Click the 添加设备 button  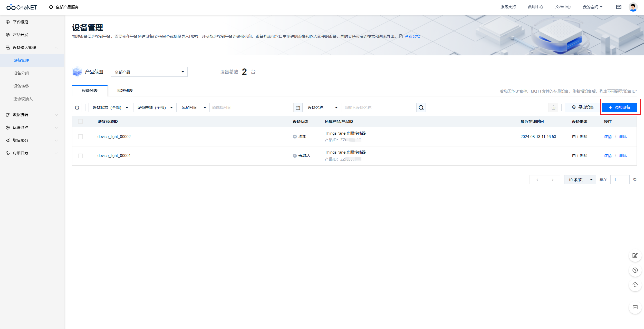coord(619,107)
